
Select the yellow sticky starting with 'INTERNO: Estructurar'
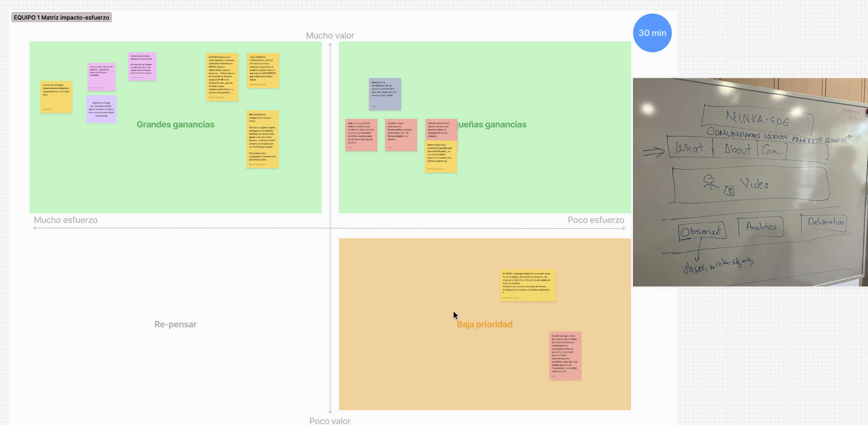pyautogui.click(x=222, y=77)
